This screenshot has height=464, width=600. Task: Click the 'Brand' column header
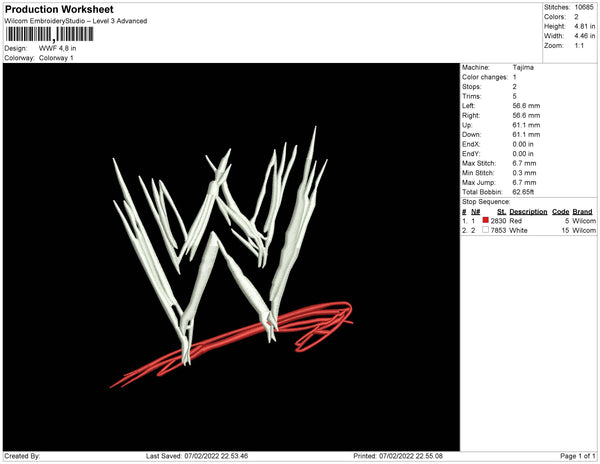(582, 212)
